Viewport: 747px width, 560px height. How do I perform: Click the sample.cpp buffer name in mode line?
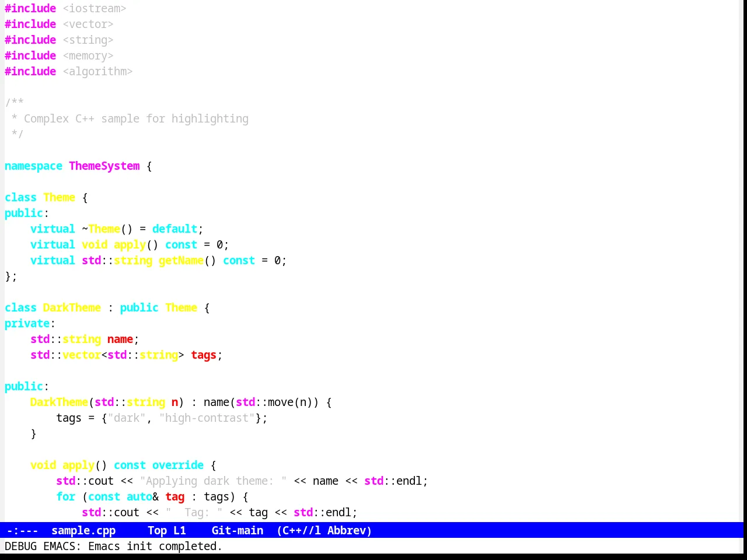pos(83,530)
